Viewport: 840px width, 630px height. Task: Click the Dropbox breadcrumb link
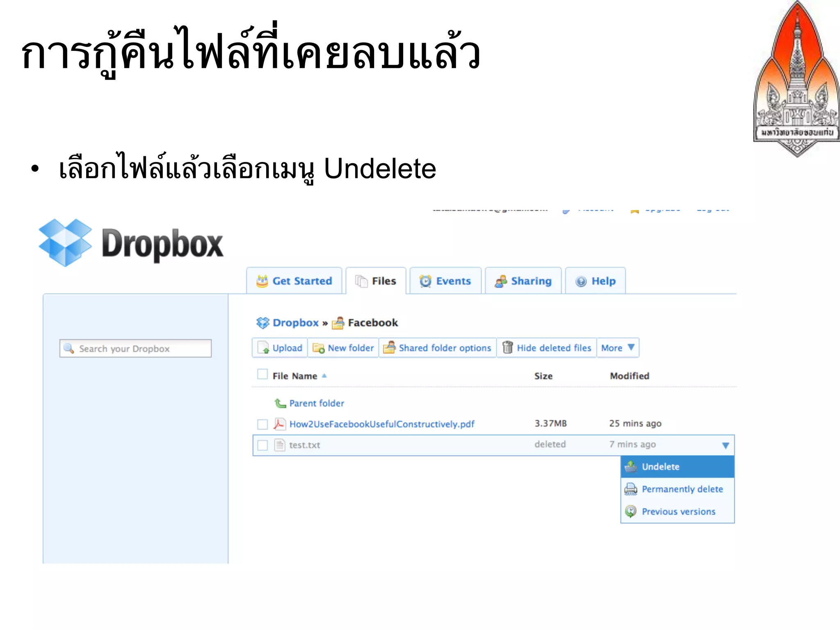[x=296, y=323]
